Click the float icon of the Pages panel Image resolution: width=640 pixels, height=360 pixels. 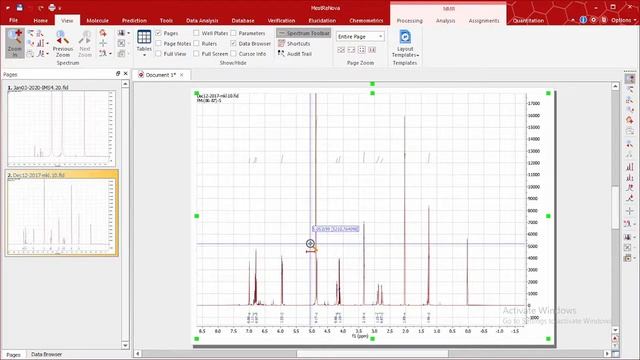click(118, 73)
